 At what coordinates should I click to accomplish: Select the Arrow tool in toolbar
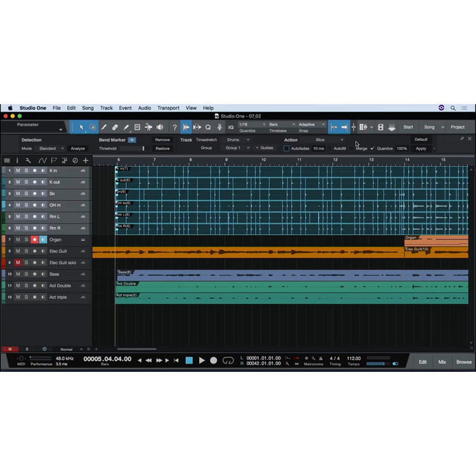coord(81,127)
